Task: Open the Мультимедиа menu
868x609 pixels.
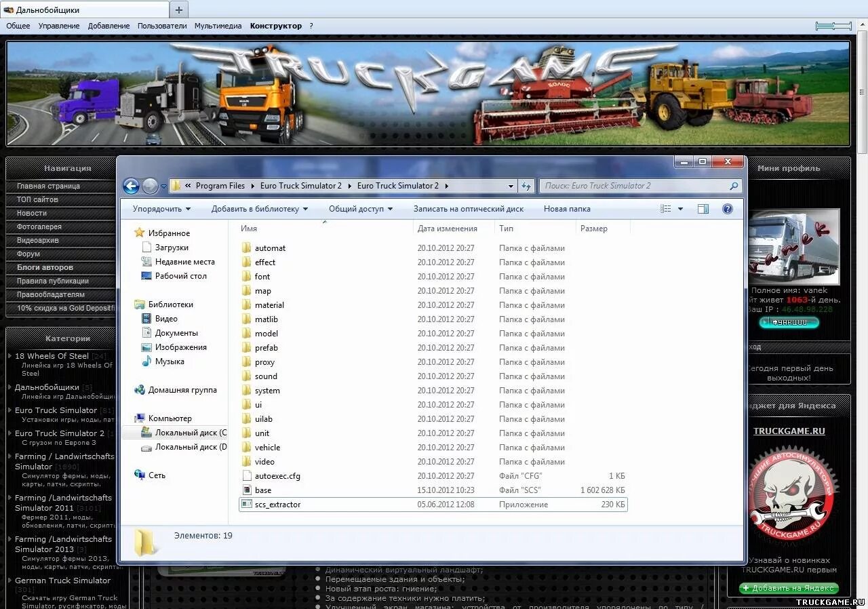Action: 218,26
